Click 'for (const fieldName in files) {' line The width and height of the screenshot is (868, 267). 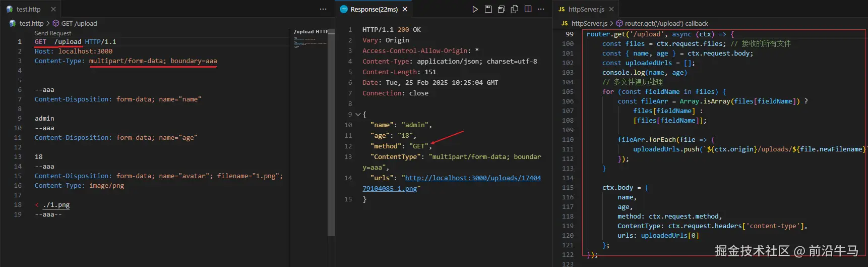664,91
